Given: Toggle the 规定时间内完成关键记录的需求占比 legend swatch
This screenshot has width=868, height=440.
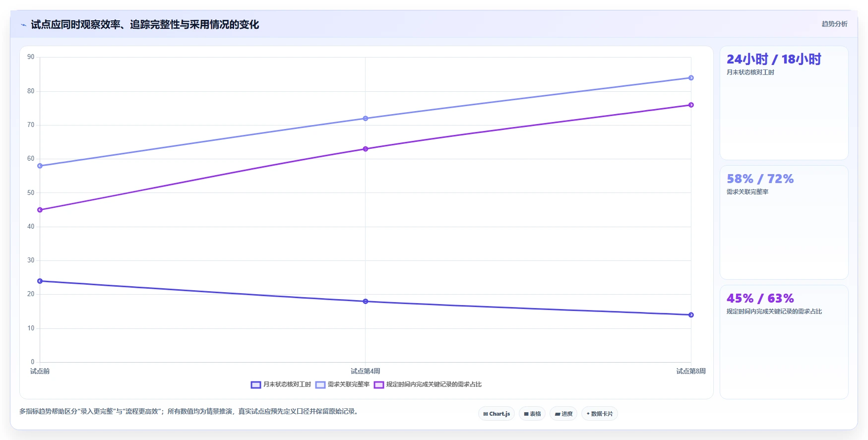Looking at the screenshot, I should pyautogui.click(x=379, y=384).
